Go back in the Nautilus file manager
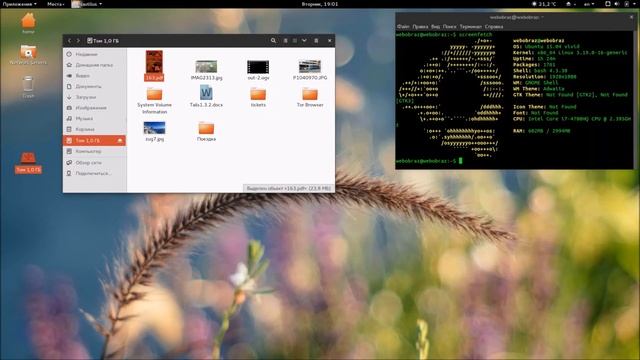The width and height of the screenshot is (640, 360). click(69, 41)
